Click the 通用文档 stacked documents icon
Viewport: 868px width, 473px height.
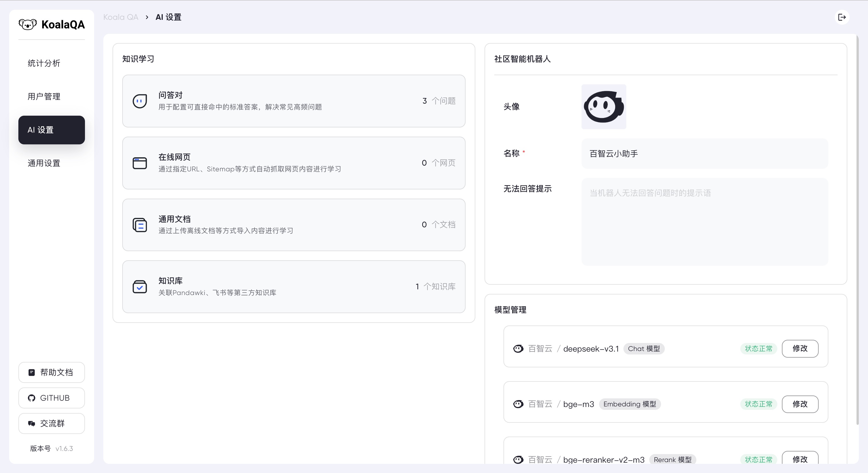(140, 225)
